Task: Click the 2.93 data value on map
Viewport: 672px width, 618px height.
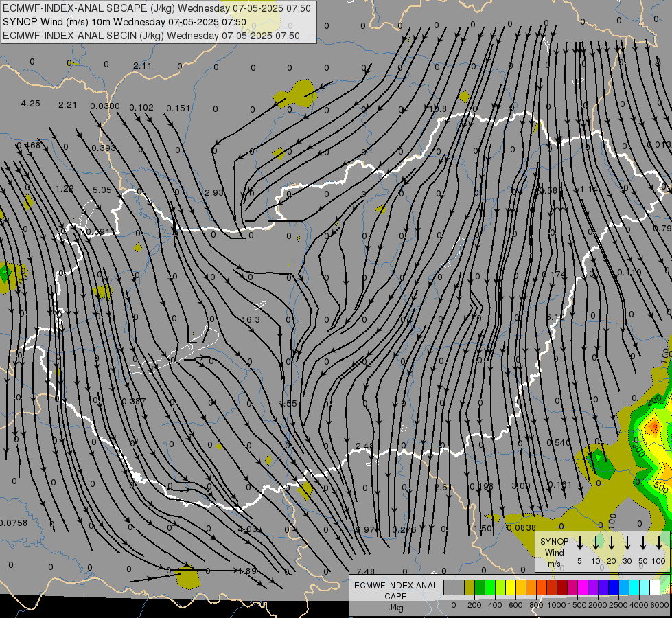Action: [214, 192]
